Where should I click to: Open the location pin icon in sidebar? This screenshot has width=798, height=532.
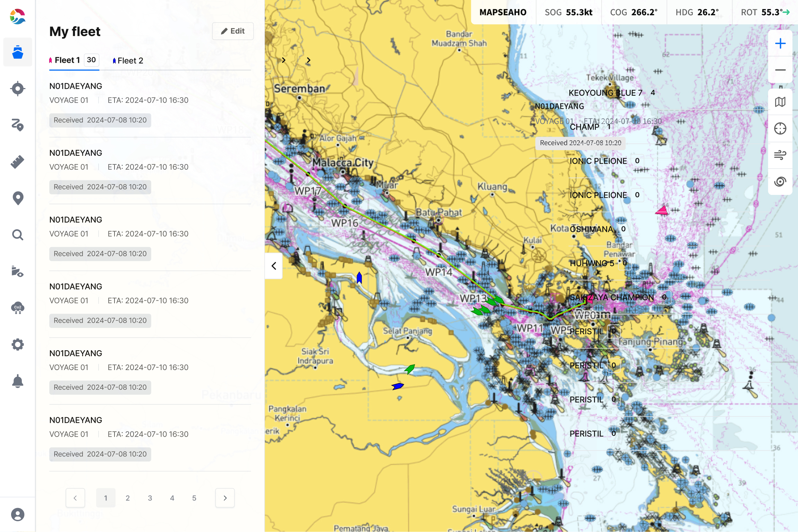point(18,198)
